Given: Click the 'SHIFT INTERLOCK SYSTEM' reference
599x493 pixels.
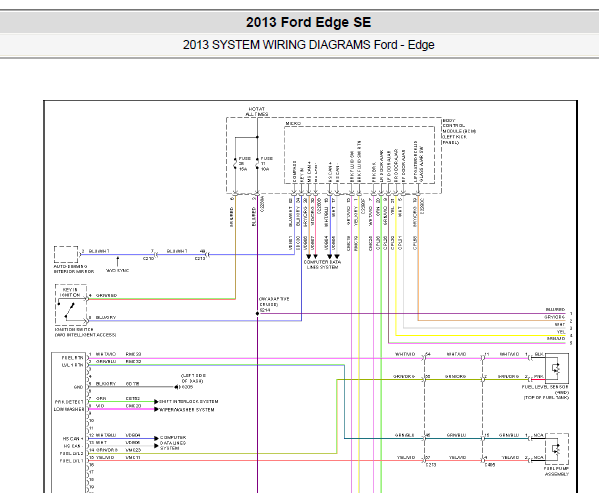Looking at the screenshot, I should pyautogui.click(x=189, y=401).
